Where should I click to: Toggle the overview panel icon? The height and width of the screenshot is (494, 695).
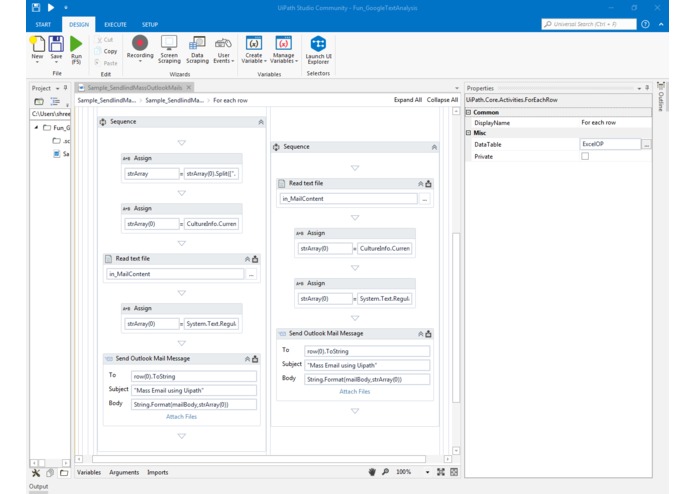click(454, 472)
